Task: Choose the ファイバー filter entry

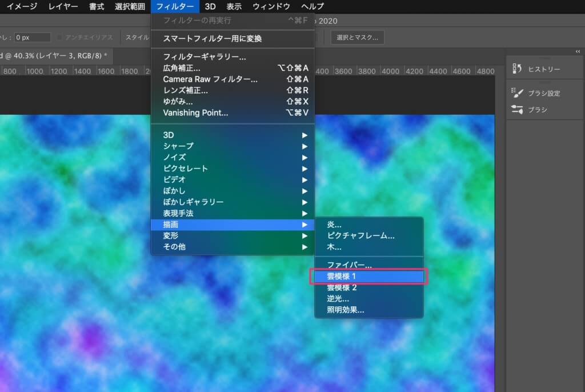Action: pos(349,265)
